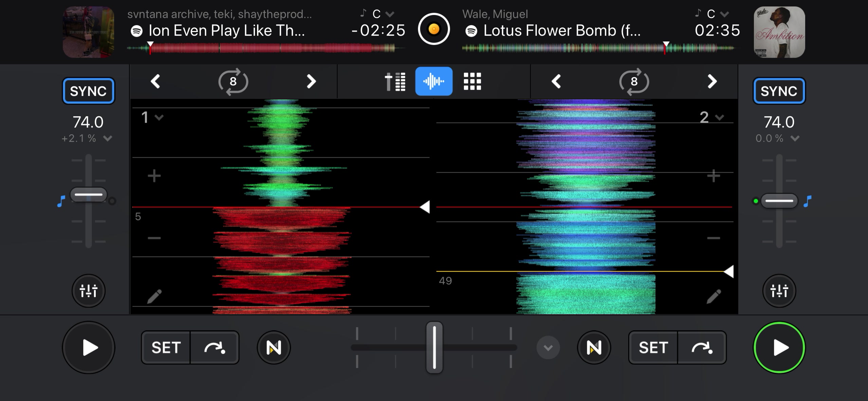The height and width of the screenshot is (401, 868).
Task: Toggle key lock note on deck 2
Action: (x=808, y=201)
